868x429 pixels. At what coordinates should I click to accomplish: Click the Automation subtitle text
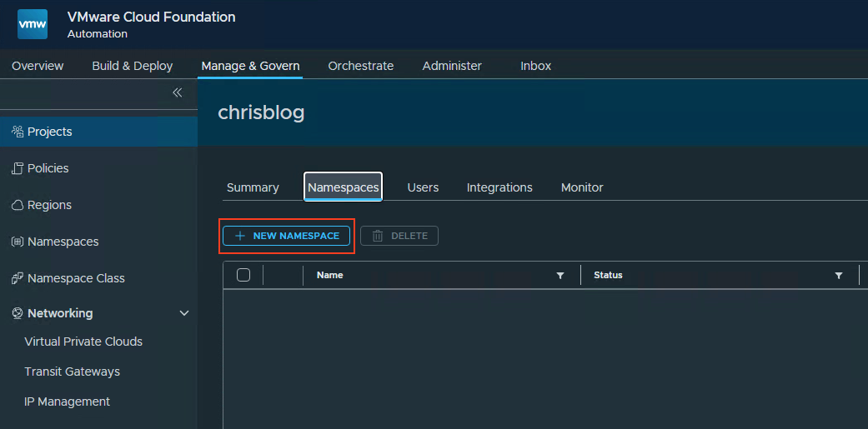98,33
